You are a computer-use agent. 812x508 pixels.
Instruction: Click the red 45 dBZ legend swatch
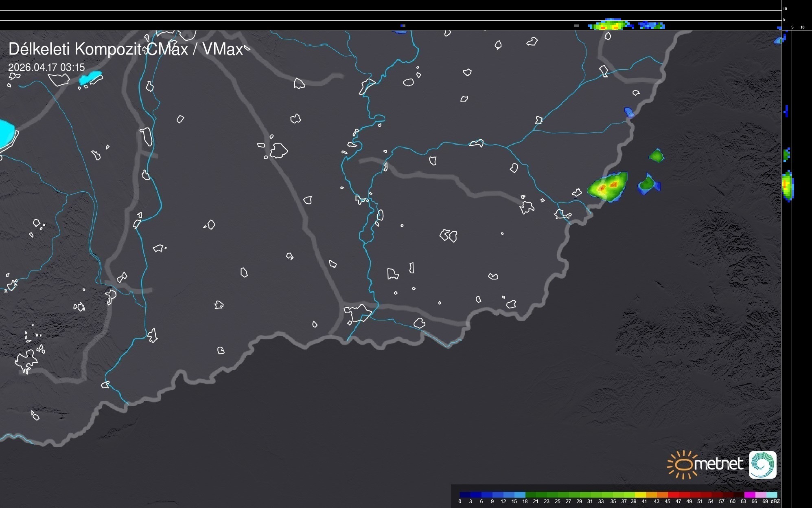tap(673, 495)
